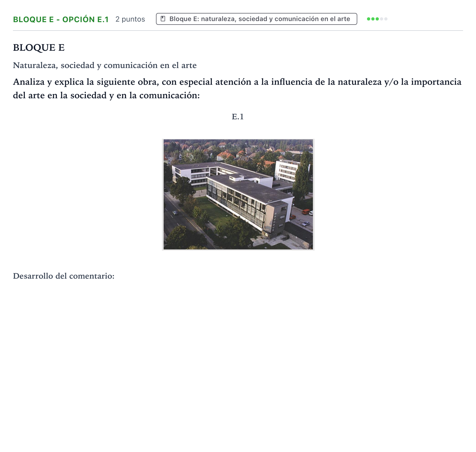Click the 'E.1' image caption
The width and height of the screenshot is (476, 452).
(x=238, y=117)
